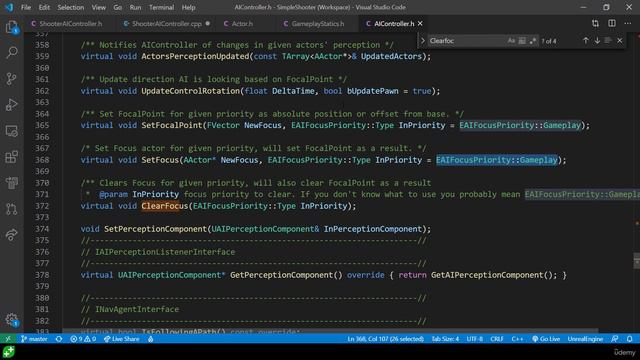Split the editor to the right

click(612, 24)
